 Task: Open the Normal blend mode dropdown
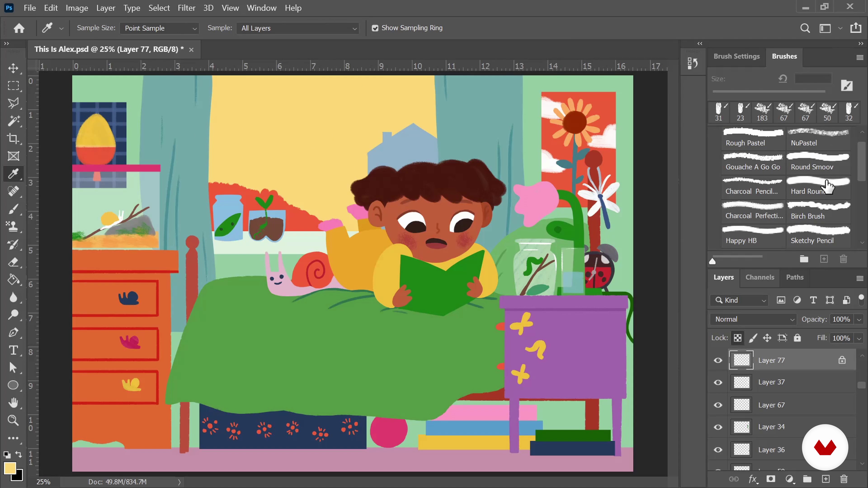[x=753, y=319]
